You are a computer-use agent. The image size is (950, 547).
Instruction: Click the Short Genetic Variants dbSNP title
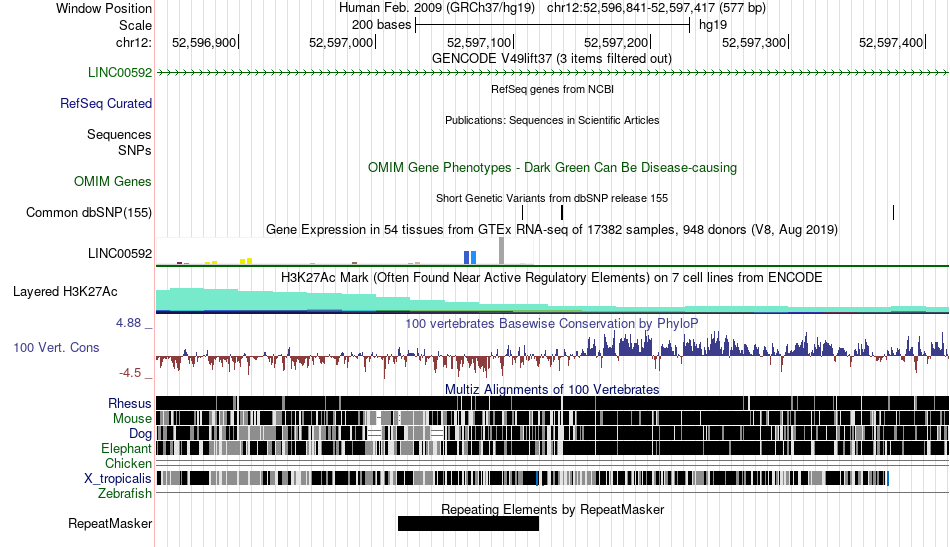[x=552, y=198]
